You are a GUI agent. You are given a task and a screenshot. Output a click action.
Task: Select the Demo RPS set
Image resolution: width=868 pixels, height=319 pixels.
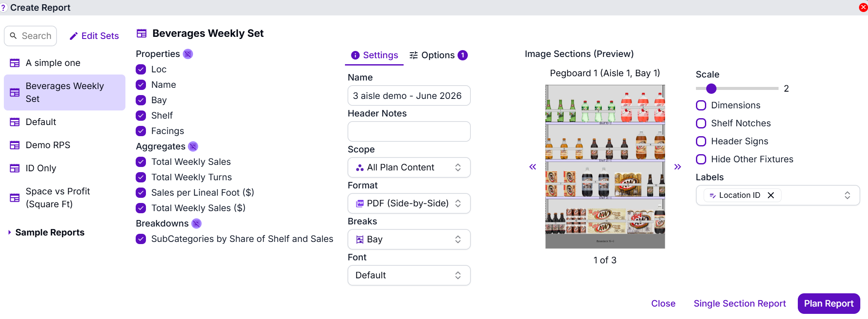pyautogui.click(x=65, y=145)
